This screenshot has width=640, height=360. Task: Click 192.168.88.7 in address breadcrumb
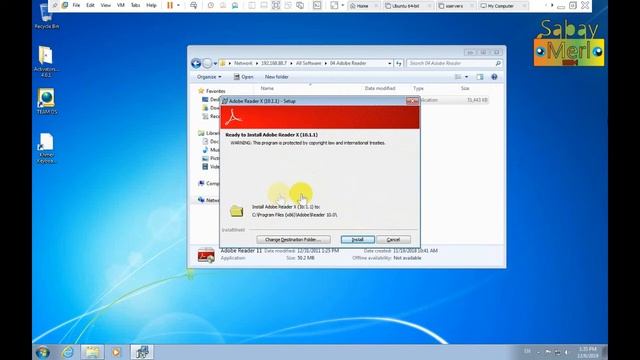274,63
